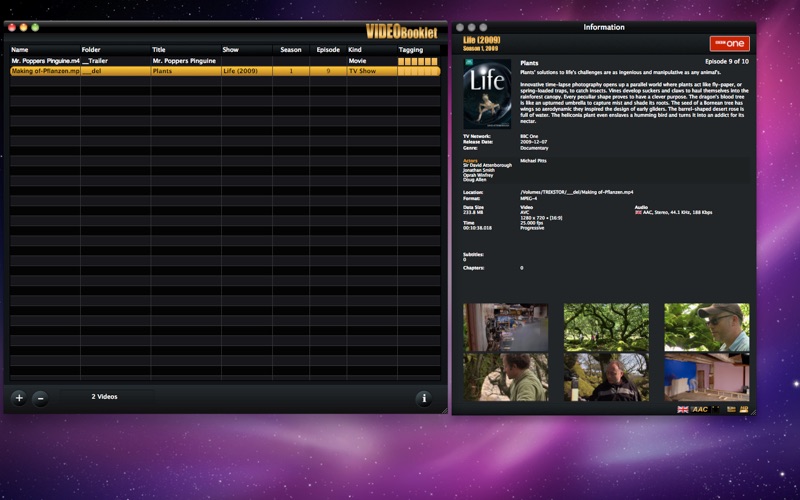
Task: Click the Mr. Poppers Pinguine title cell
Action: (x=184, y=61)
